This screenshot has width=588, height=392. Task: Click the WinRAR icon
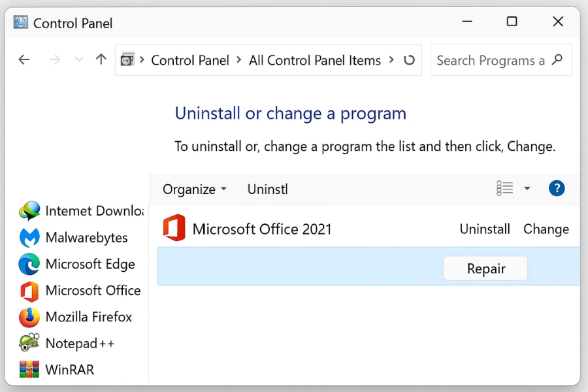(x=29, y=370)
